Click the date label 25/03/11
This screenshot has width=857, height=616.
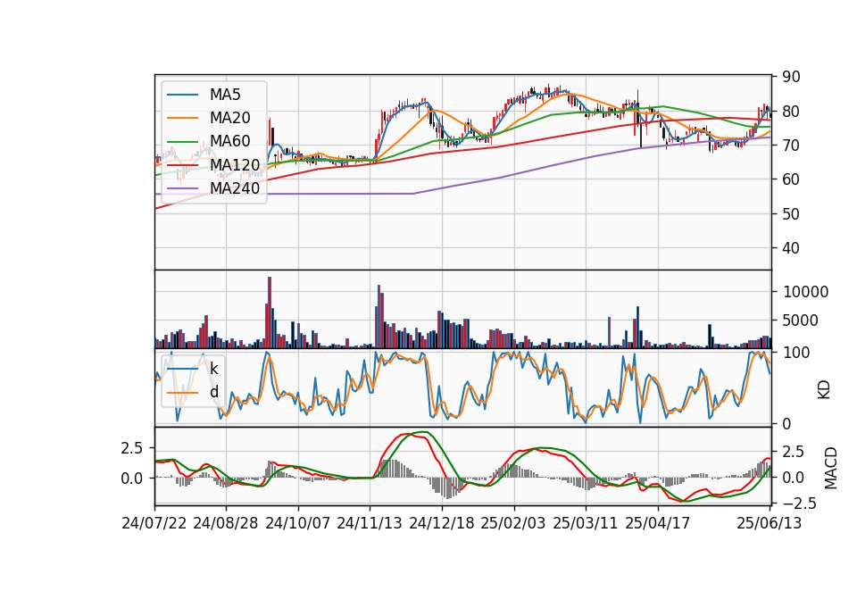point(586,523)
